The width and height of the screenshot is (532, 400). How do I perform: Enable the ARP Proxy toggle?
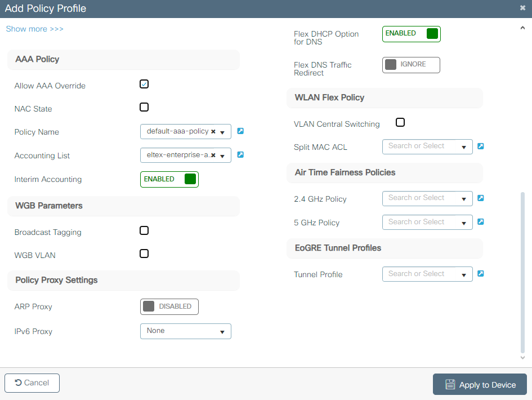tap(169, 306)
